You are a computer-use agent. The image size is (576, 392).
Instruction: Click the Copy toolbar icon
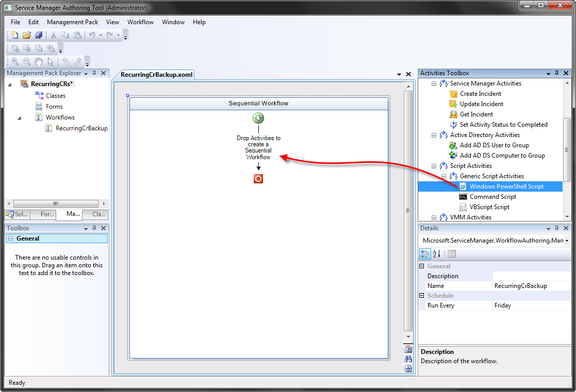coord(65,35)
